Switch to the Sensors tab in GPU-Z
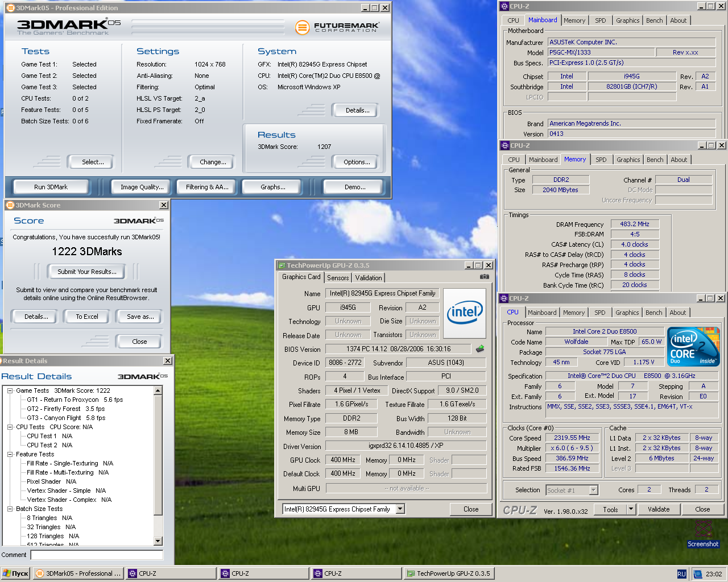This screenshot has width=728, height=582. (x=338, y=278)
